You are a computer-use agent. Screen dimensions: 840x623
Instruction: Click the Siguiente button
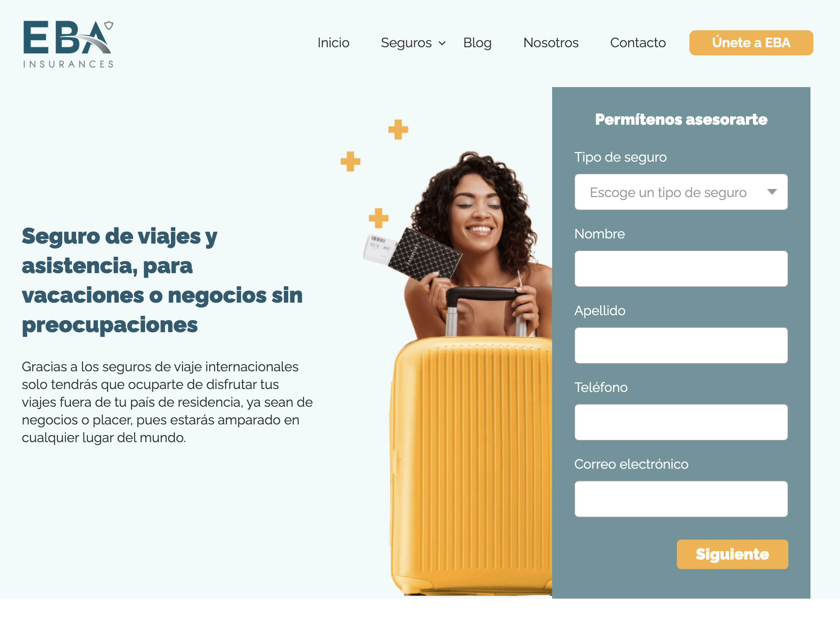point(732,554)
